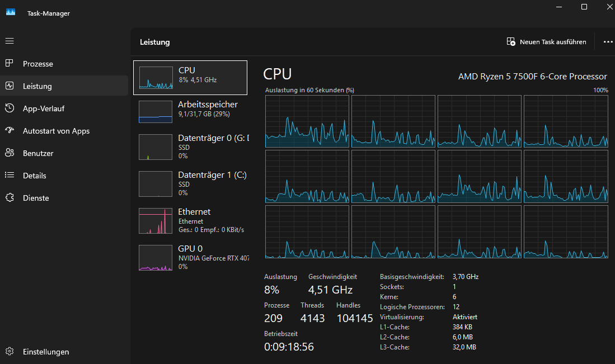
Task: Click the Basisgeschwindigkeit 3,70 GHz value
Action: (466, 277)
